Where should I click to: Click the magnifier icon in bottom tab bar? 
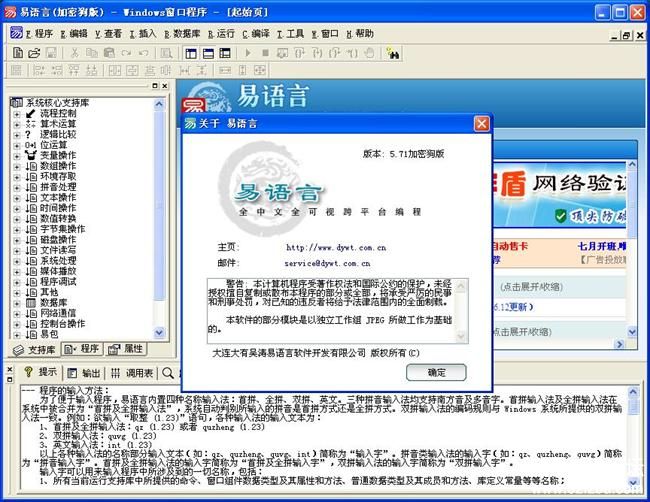(168, 373)
